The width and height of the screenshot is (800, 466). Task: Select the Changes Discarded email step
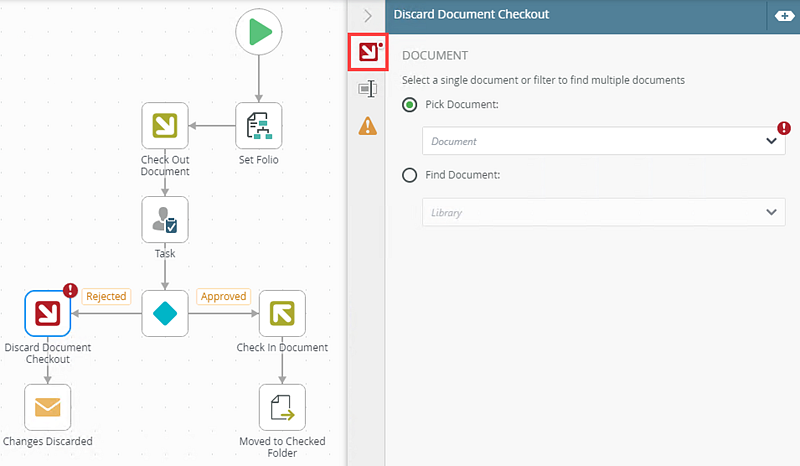pos(47,407)
